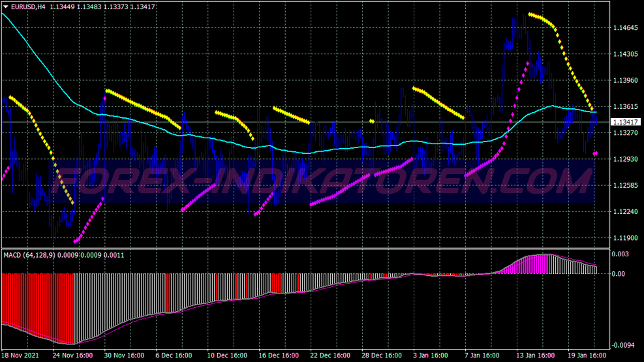The height and width of the screenshot is (362, 644).
Task: Click the 1.13960 price scale label
Action: (x=625, y=80)
